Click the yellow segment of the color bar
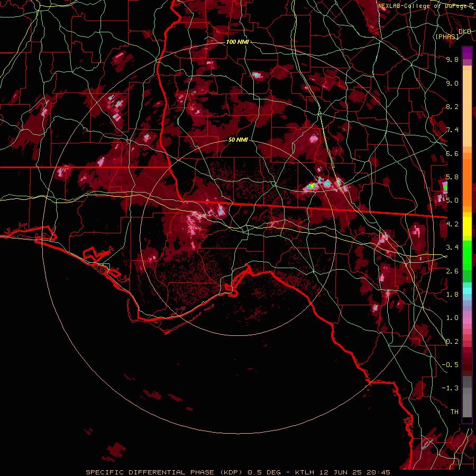 pos(467,226)
